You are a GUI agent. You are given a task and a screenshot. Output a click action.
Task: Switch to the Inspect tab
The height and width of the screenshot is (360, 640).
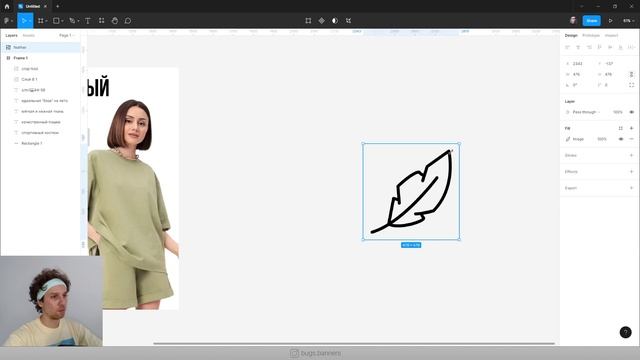[611, 36]
